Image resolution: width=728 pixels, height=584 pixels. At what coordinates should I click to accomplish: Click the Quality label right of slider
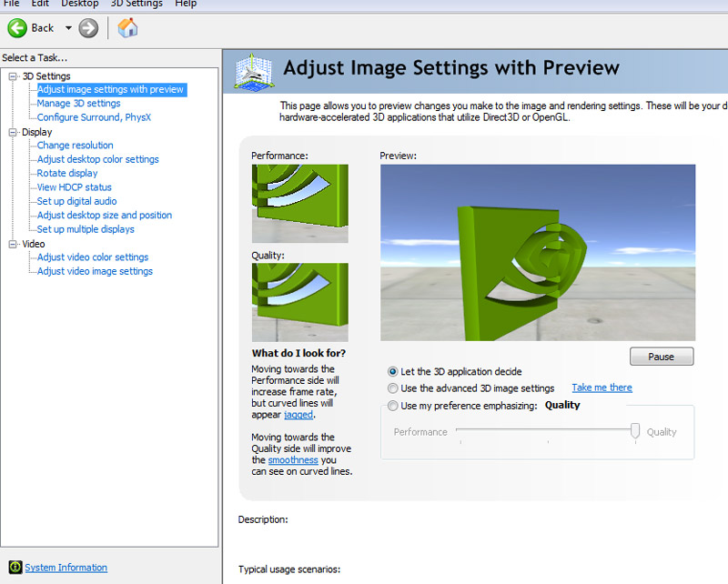click(x=662, y=432)
